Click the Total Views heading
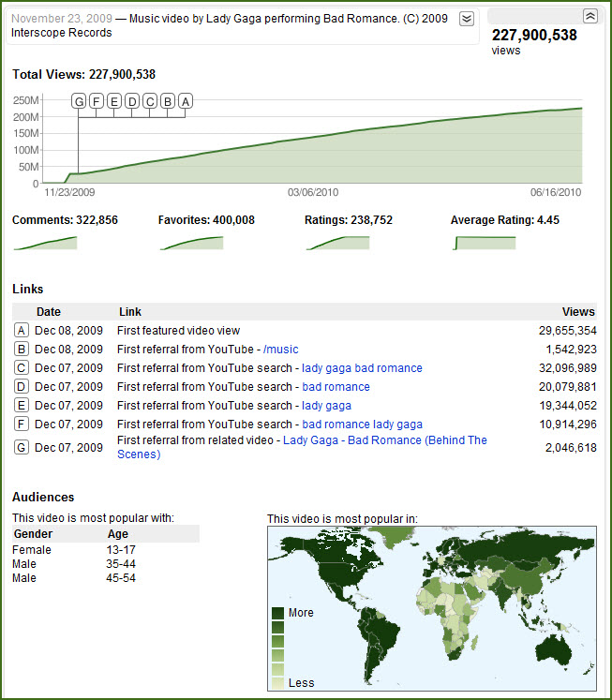This screenshot has height=700, width=612. pyautogui.click(x=83, y=74)
